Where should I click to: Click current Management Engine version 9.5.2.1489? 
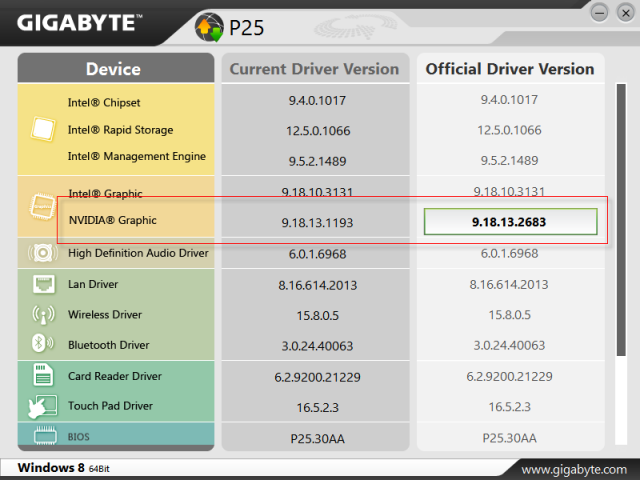[317, 161]
